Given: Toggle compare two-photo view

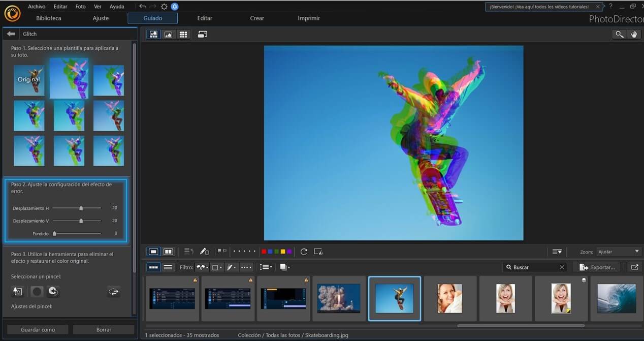Looking at the screenshot, I should click(x=168, y=252).
